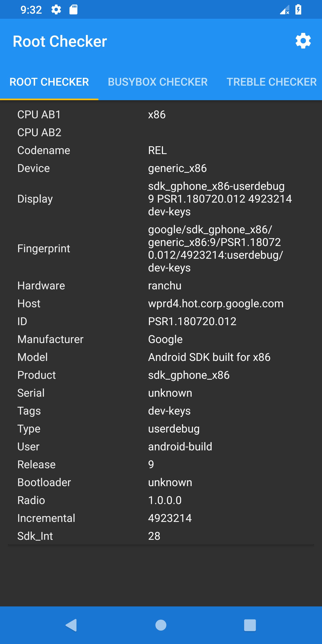Open recent apps with the square button
Screen dimensions: 322x644
click(x=250, y=625)
